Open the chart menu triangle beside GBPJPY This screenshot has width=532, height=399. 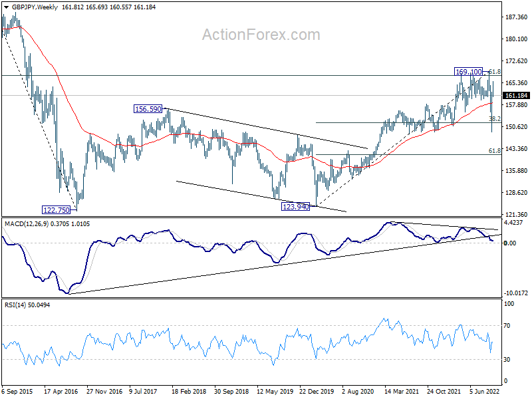tap(7, 7)
